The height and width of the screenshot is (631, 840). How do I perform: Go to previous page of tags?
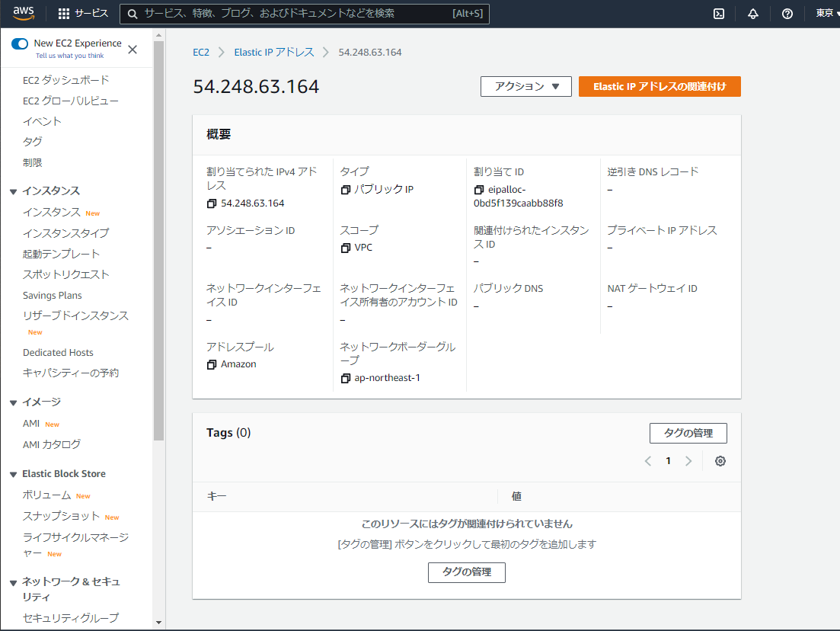pyautogui.click(x=647, y=461)
